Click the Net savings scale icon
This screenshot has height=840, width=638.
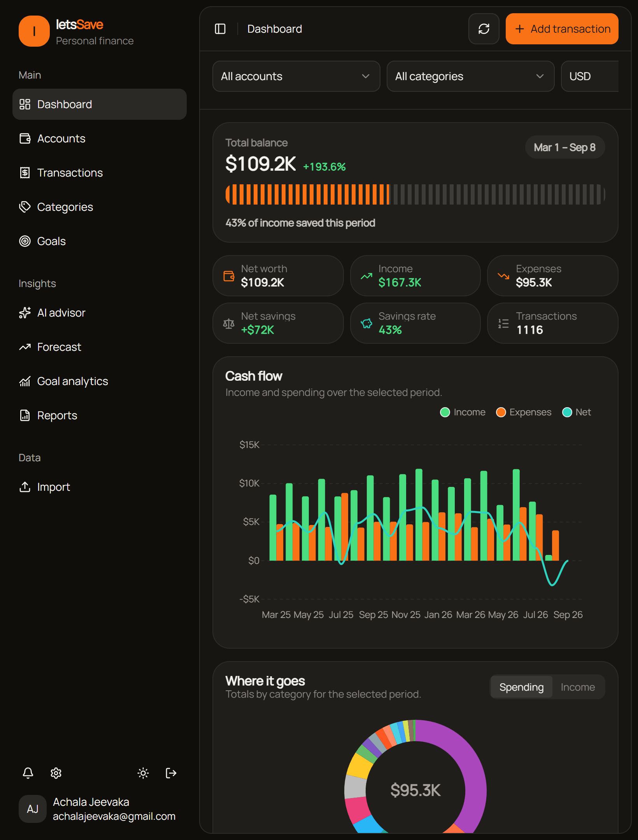tap(229, 323)
